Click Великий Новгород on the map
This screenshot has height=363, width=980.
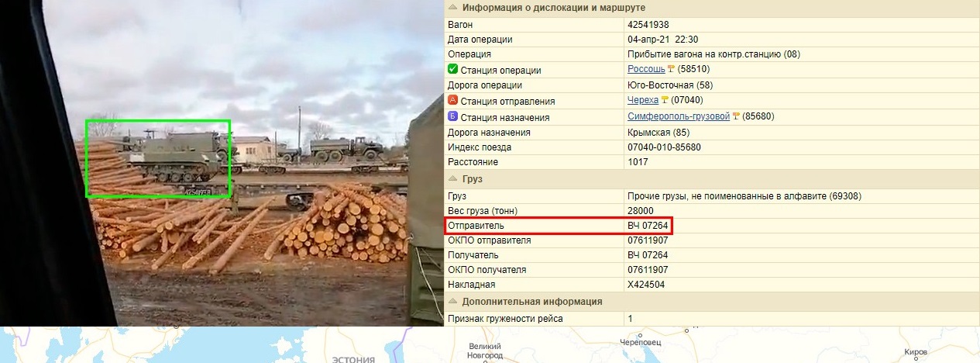485,351
